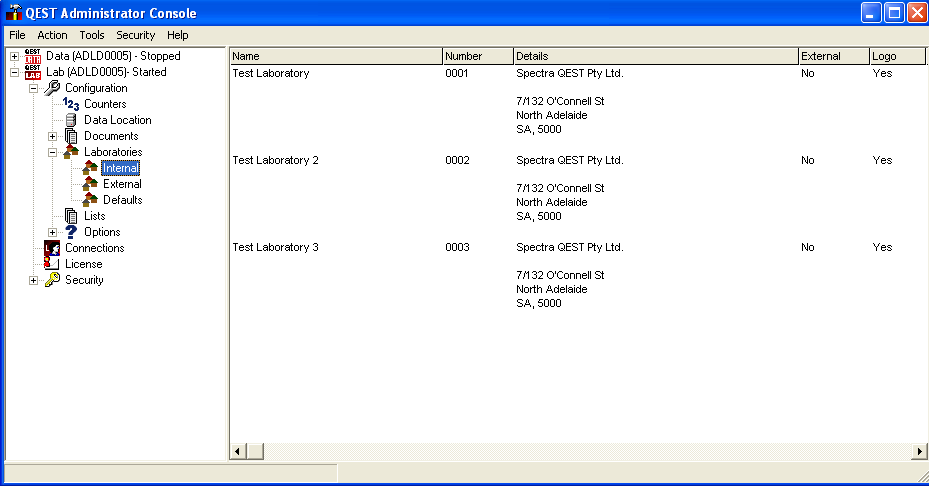Viewport: 929px width, 486px height.
Task: Select the Defaults laboratories tree item
Action: [x=122, y=200]
